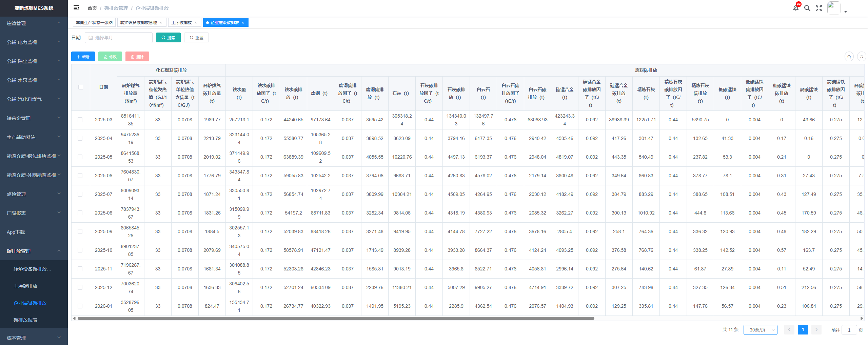868x345 pixels.
Task: Select the checkbox for row 2025-03
Action: coord(80,120)
